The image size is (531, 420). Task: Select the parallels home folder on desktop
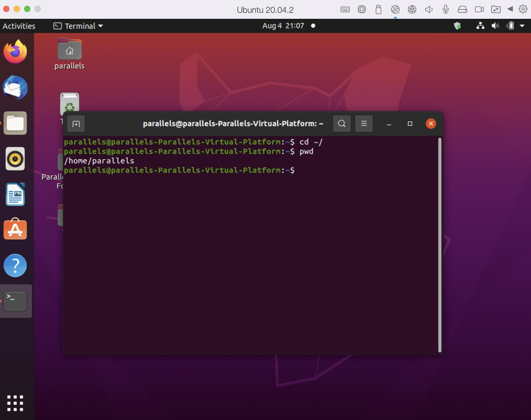(70, 54)
